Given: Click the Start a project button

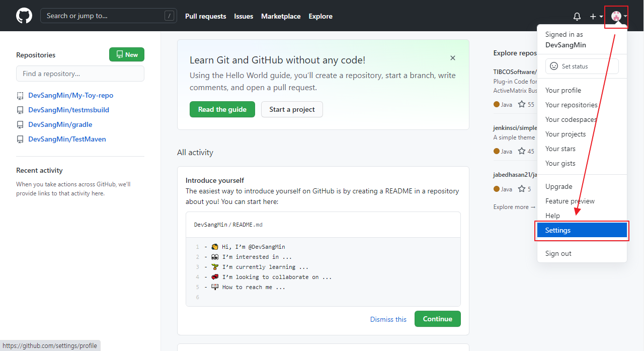Looking at the screenshot, I should tap(292, 109).
